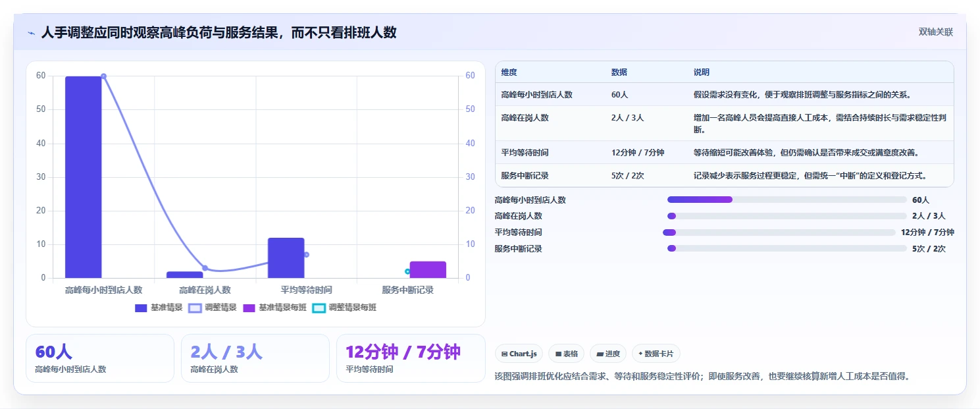Click the purple 基准情景每班 legend swatch
The image size is (980, 409).
(x=249, y=308)
